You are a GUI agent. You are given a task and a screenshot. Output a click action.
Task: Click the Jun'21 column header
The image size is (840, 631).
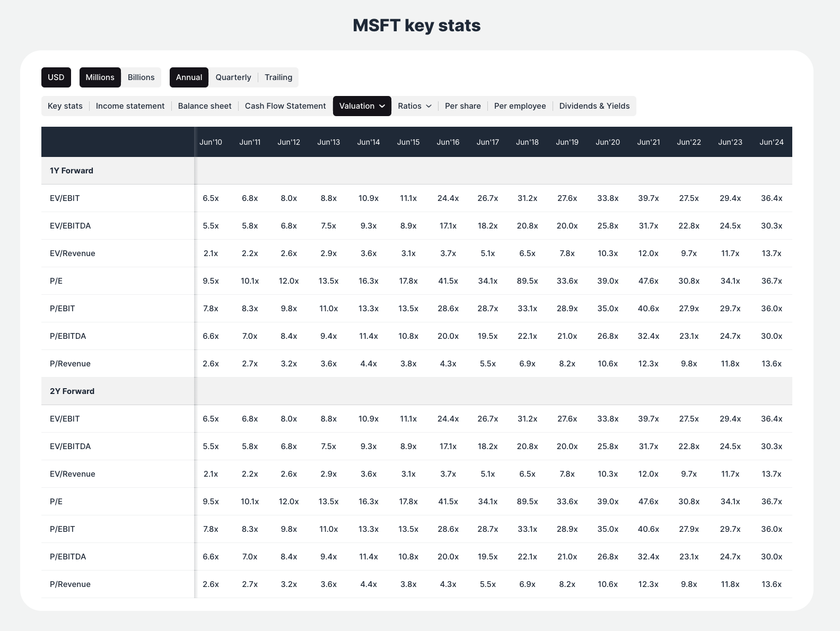[649, 142]
